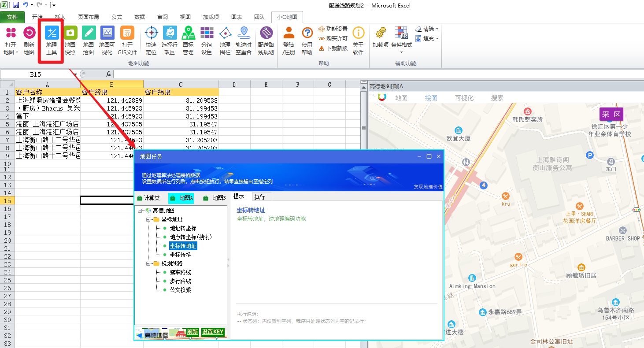Click 打开GIS文件 icon
Image resolution: width=644 pixels, height=348 pixels.
(x=127, y=33)
